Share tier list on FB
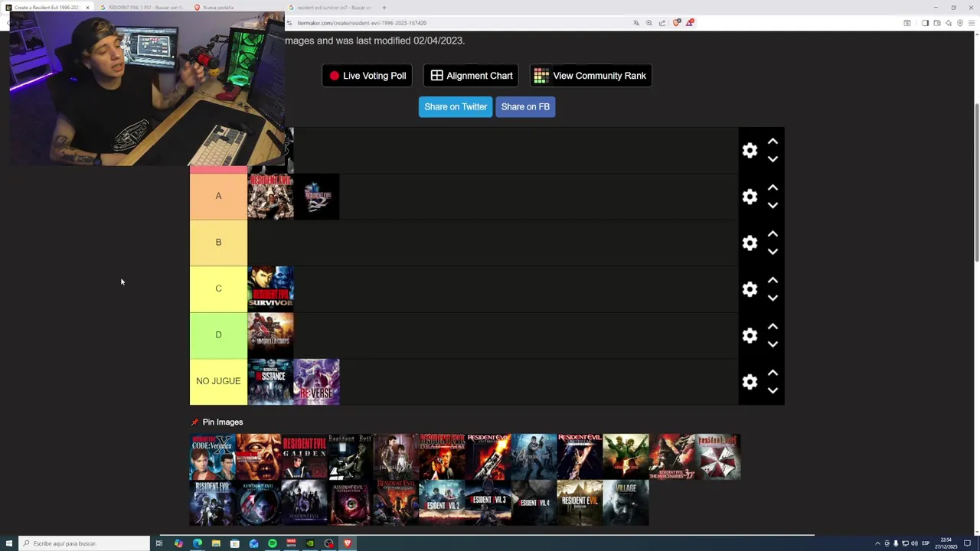Viewport: 980px width, 551px height. 525,107
